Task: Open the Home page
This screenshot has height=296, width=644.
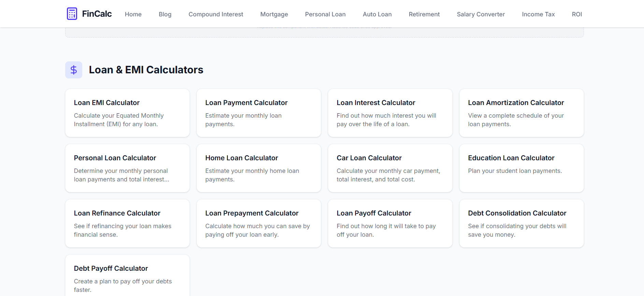Action: click(133, 14)
